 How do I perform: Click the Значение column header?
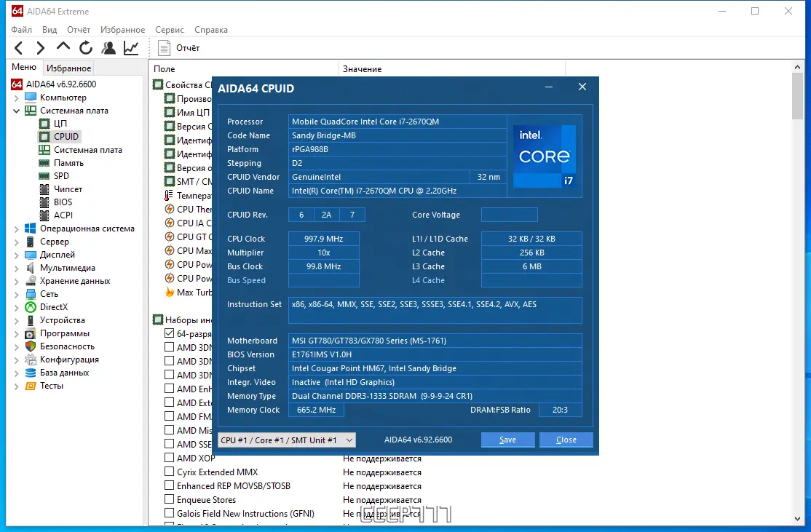coord(451,68)
